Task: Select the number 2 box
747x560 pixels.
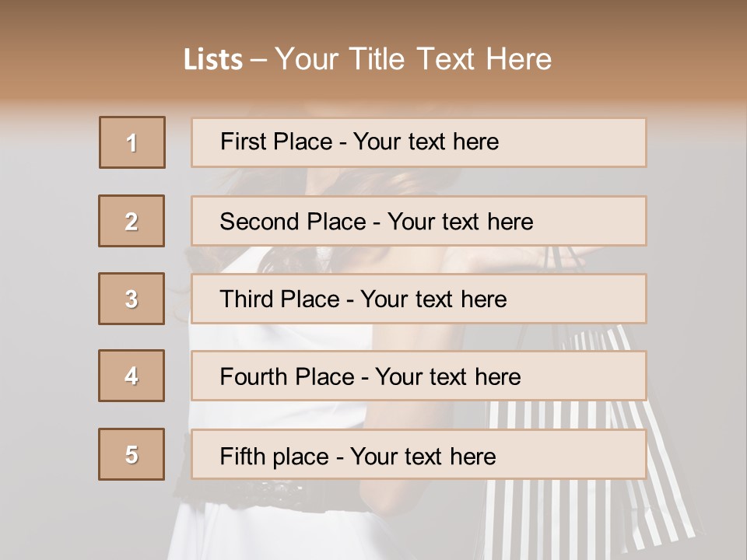Action: (132, 221)
